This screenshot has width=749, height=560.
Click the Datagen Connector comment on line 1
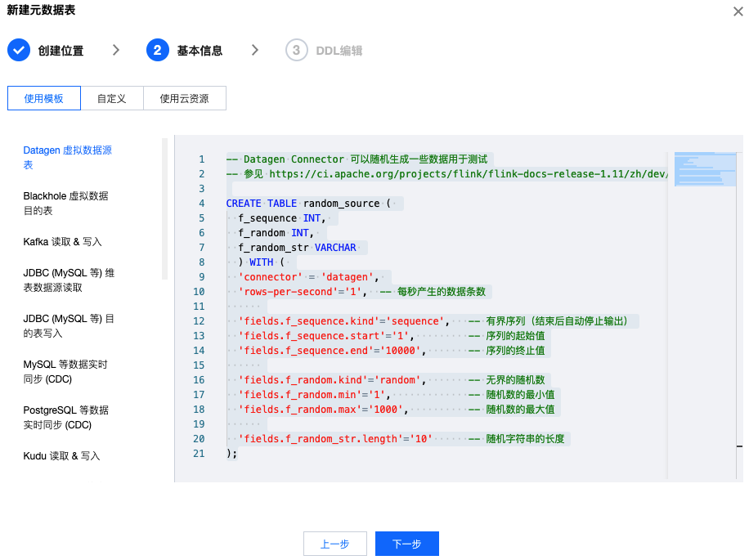coord(357,159)
